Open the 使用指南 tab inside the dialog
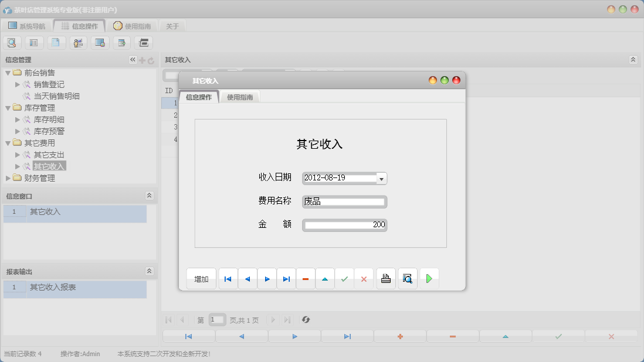This screenshot has height=362, width=644. pos(240,97)
